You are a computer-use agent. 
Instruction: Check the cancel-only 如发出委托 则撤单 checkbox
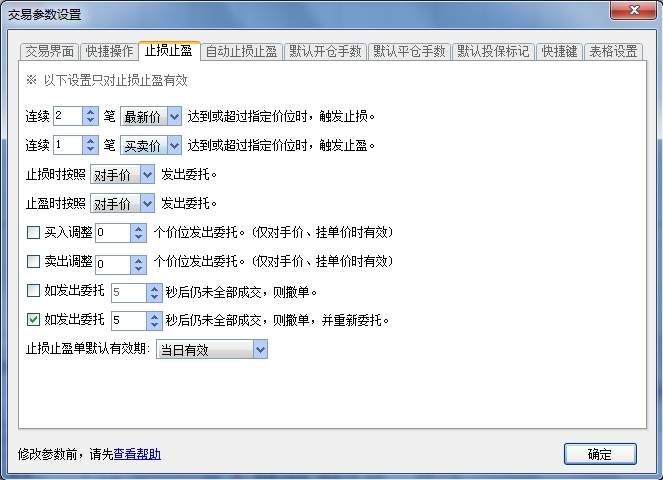pyautogui.click(x=33, y=291)
